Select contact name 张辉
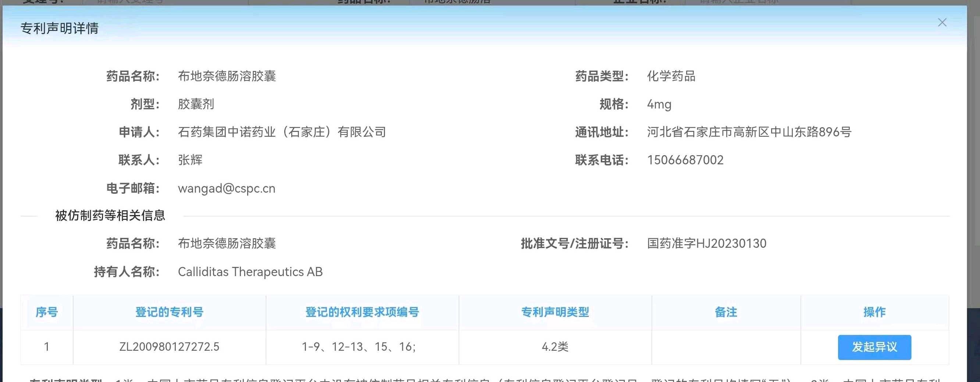 (190, 160)
